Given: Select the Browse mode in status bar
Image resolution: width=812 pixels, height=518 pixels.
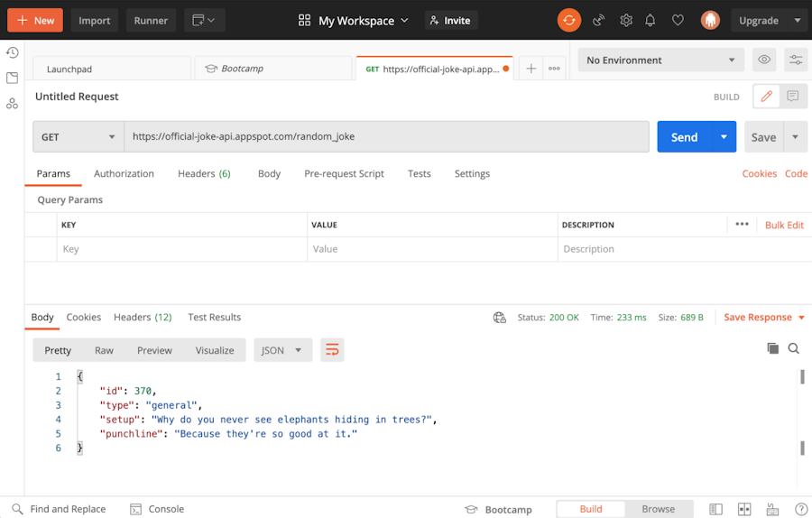Looking at the screenshot, I should click(x=659, y=509).
